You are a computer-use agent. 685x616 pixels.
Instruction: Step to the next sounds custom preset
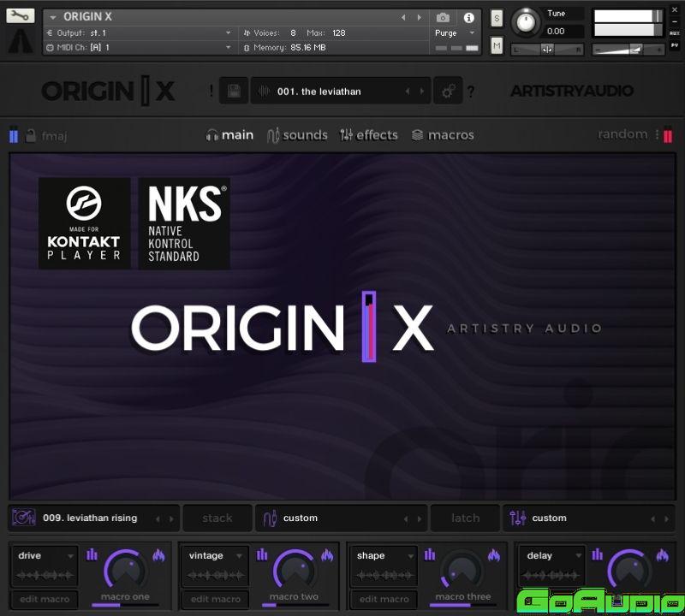pyautogui.click(x=420, y=518)
